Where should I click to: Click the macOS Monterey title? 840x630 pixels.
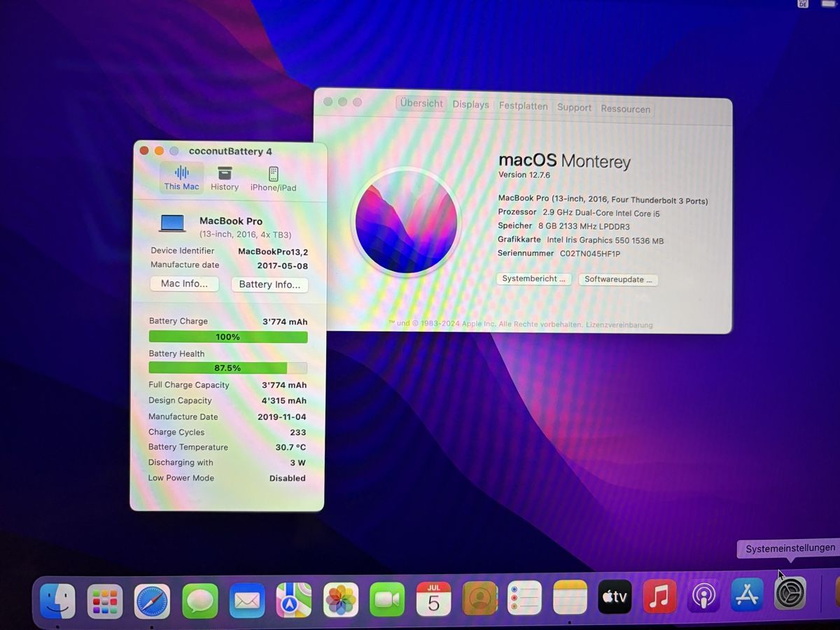coord(564,160)
